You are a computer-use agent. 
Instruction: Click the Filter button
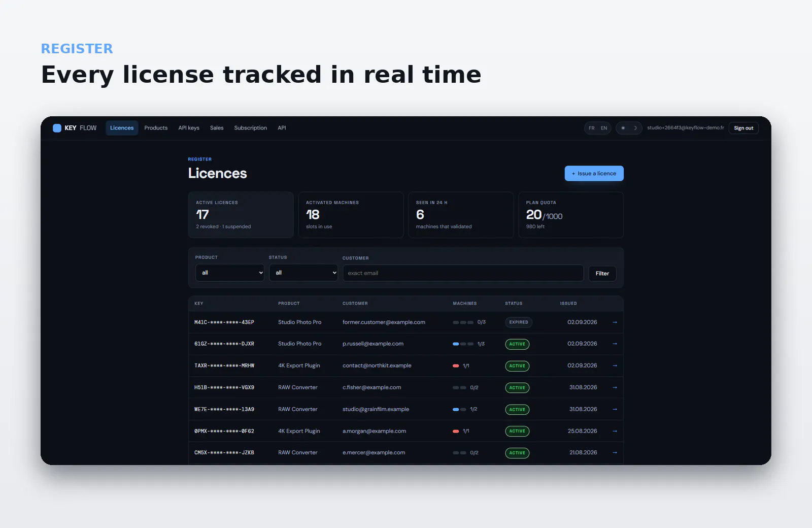pos(602,273)
